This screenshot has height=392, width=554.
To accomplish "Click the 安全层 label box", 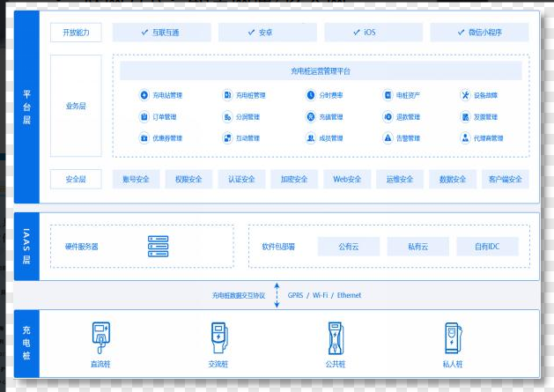I will point(76,179).
